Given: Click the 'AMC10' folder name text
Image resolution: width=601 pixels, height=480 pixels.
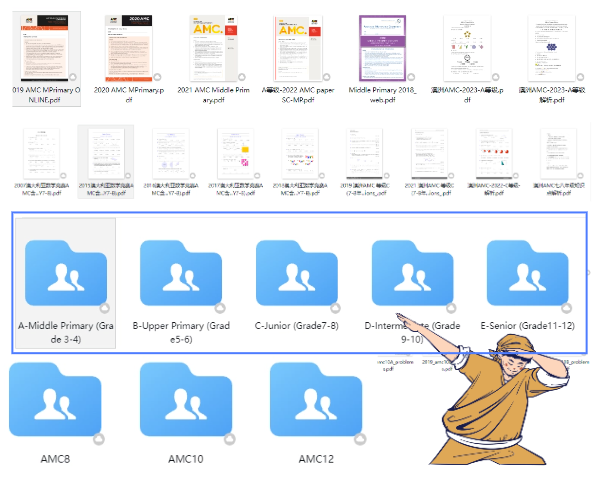Looking at the screenshot, I should (186, 459).
